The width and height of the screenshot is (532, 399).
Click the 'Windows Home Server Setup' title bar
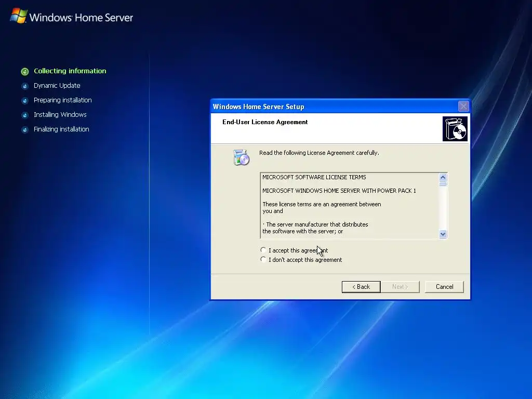pyautogui.click(x=340, y=107)
